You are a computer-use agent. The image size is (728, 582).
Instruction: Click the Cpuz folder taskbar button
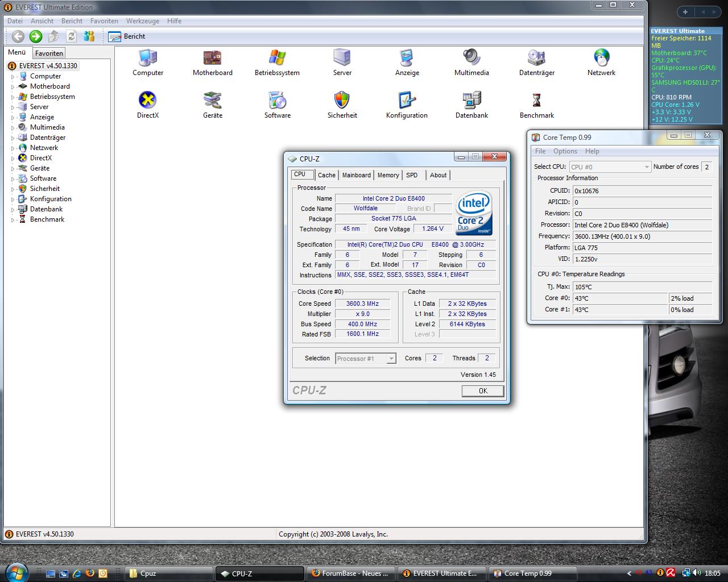click(169, 573)
